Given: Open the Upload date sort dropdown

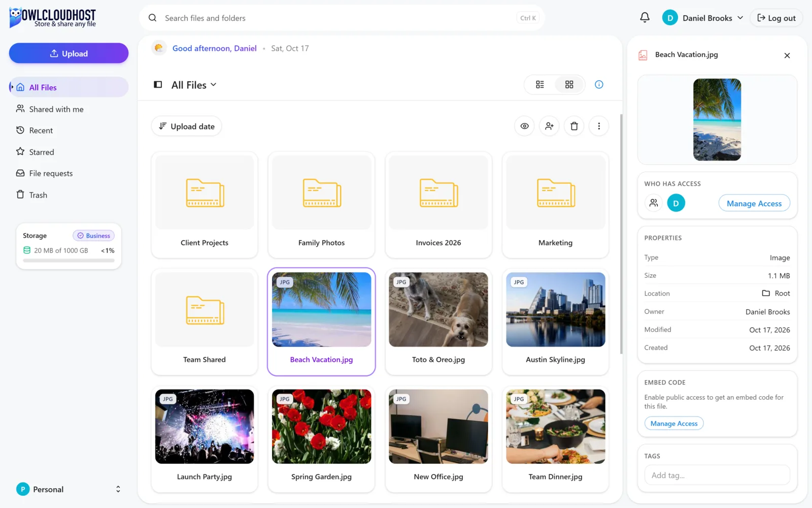Looking at the screenshot, I should click(x=186, y=126).
